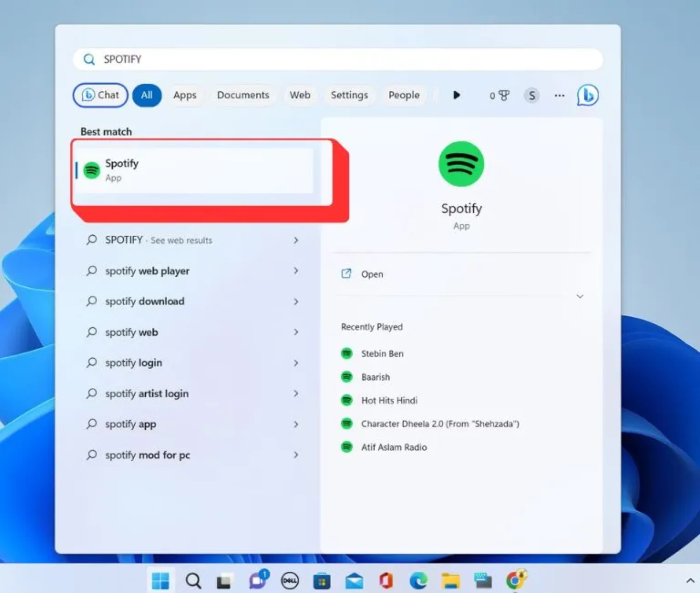Open the Windows Start button on taskbar
Screen dimensions: 700x593
tap(161, 580)
